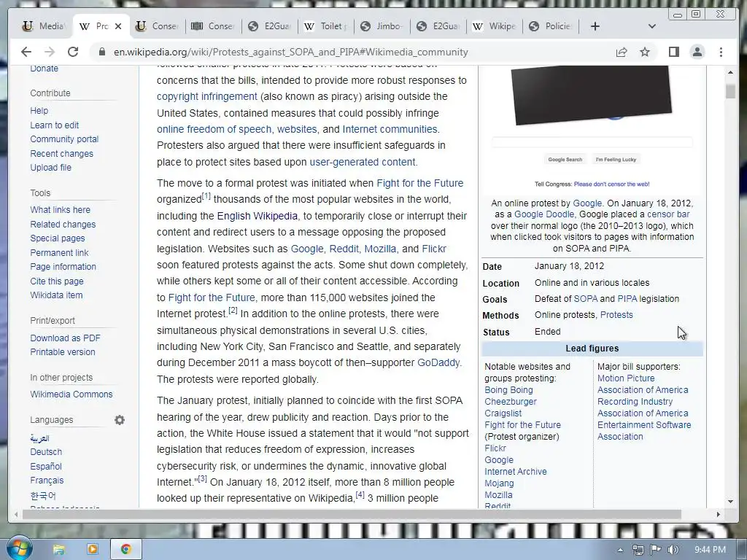
Task: Switch language to Deutsch
Action: click(46, 452)
